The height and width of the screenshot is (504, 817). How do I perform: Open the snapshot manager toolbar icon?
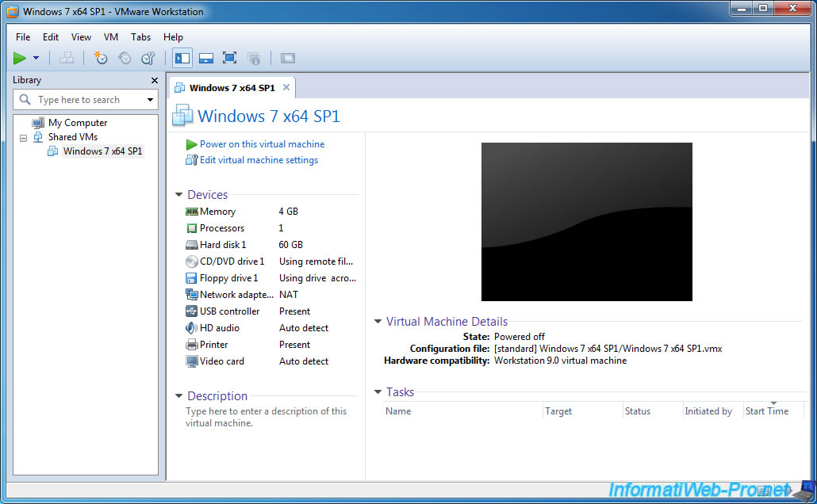coord(148,58)
